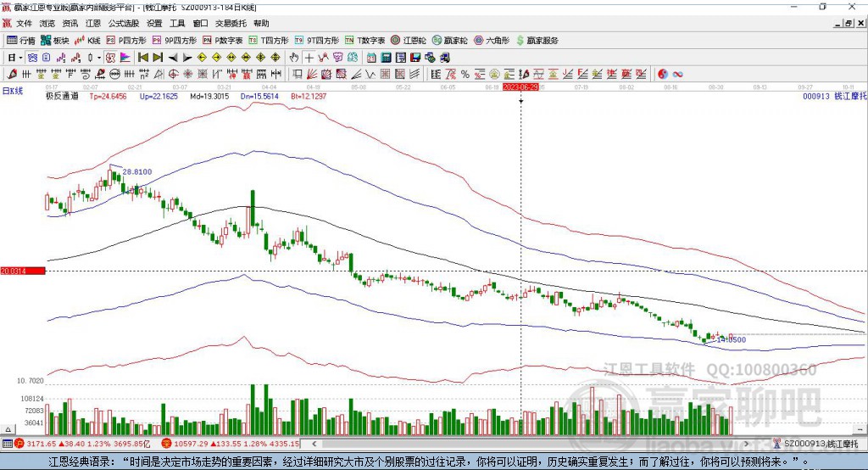Screen dimensions: 868x470
Task: Click the SZ000913 钱江摩托 status bar entry
Action: pos(816,444)
